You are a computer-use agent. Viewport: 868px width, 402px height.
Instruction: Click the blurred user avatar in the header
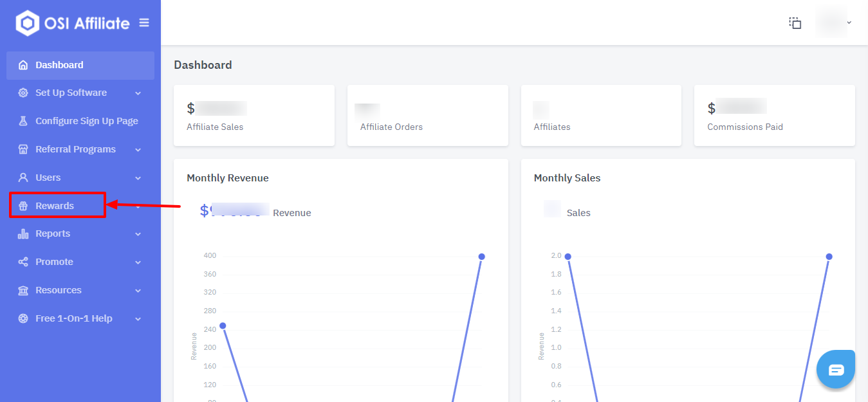click(x=831, y=23)
